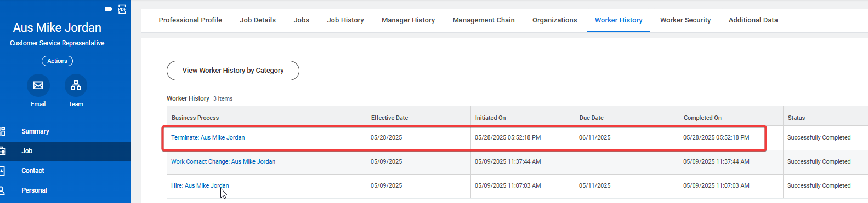Click the Hire: Aus Mike Jordan link
The image size is (868, 203).
[200, 185]
